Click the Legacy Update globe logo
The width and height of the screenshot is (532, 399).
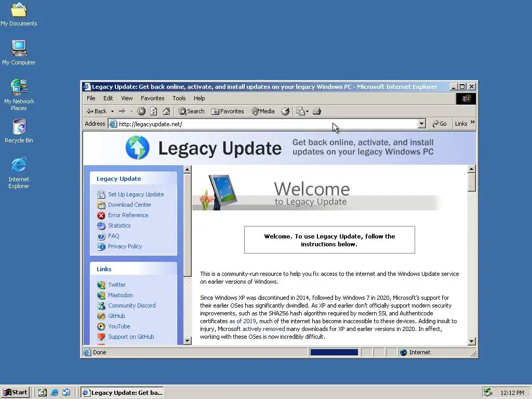[137, 148]
